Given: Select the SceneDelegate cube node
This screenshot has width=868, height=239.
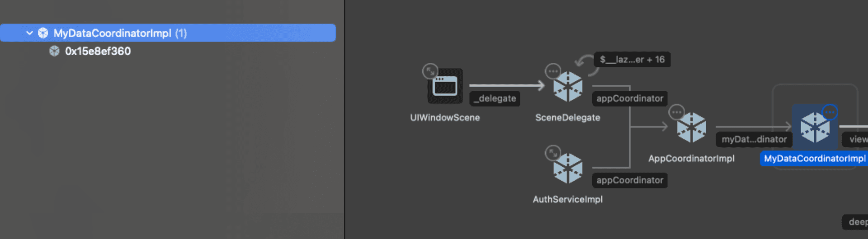Looking at the screenshot, I should [x=568, y=87].
